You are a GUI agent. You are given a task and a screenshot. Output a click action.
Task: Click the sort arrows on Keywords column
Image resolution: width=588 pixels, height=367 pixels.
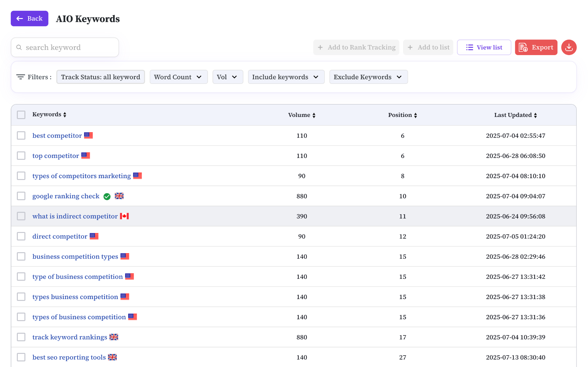pos(65,115)
